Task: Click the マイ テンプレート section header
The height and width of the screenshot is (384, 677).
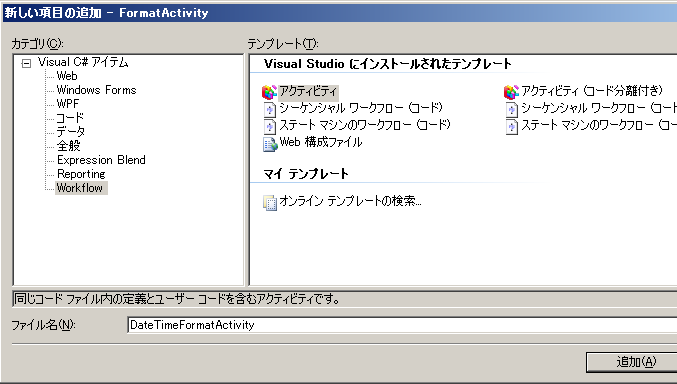Action: (x=306, y=174)
